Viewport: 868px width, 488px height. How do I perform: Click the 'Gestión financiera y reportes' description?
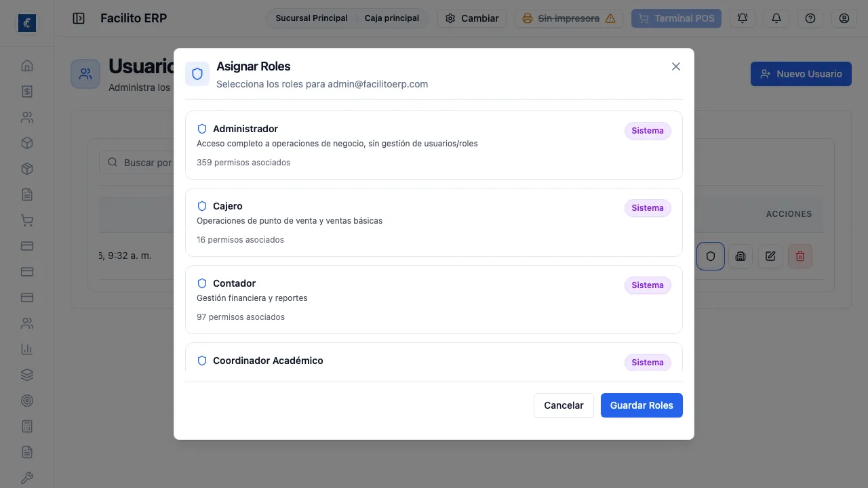252,298
